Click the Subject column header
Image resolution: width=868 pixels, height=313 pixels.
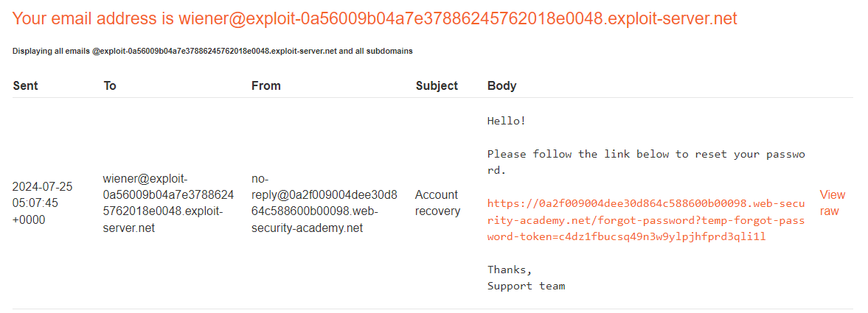pos(437,85)
